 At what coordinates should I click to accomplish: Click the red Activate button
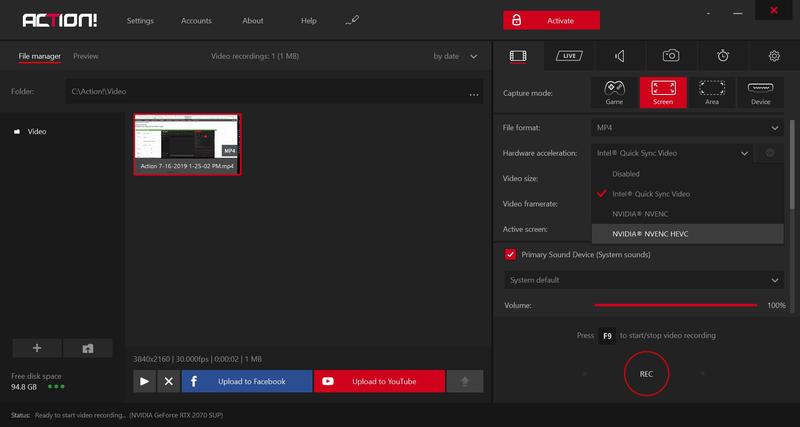pyautogui.click(x=551, y=20)
